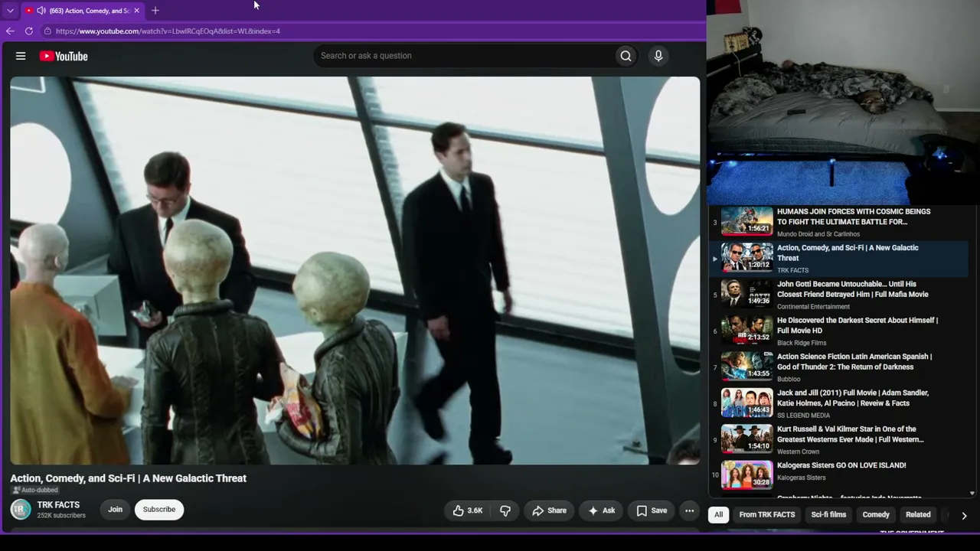980x551 pixels.
Task: Open the browser tab list dropdown
Action: tap(10, 11)
